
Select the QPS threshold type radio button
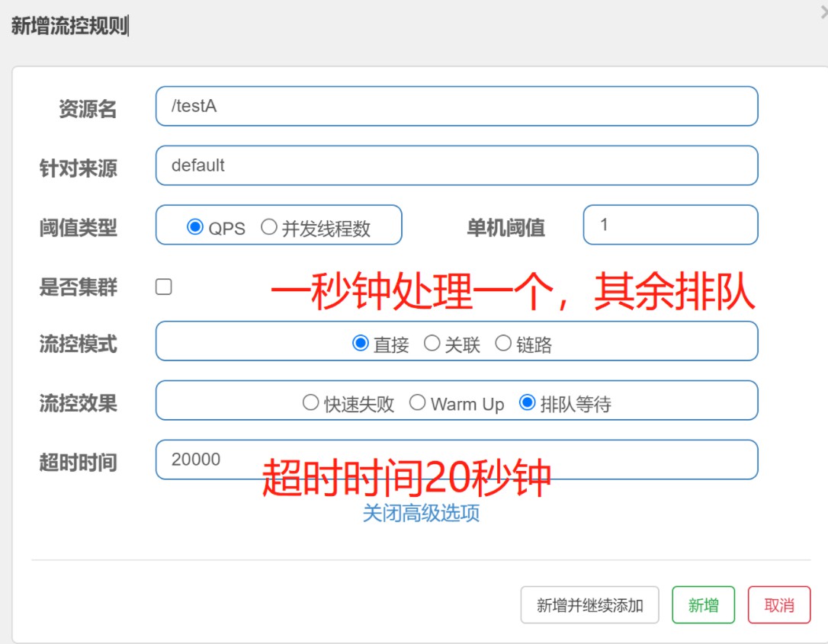click(195, 227)
